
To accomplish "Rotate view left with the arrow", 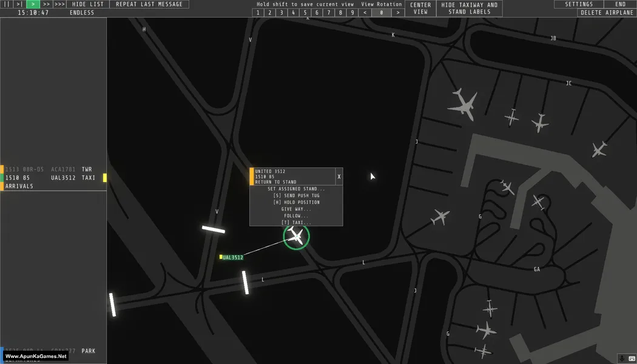I will 365,13.
